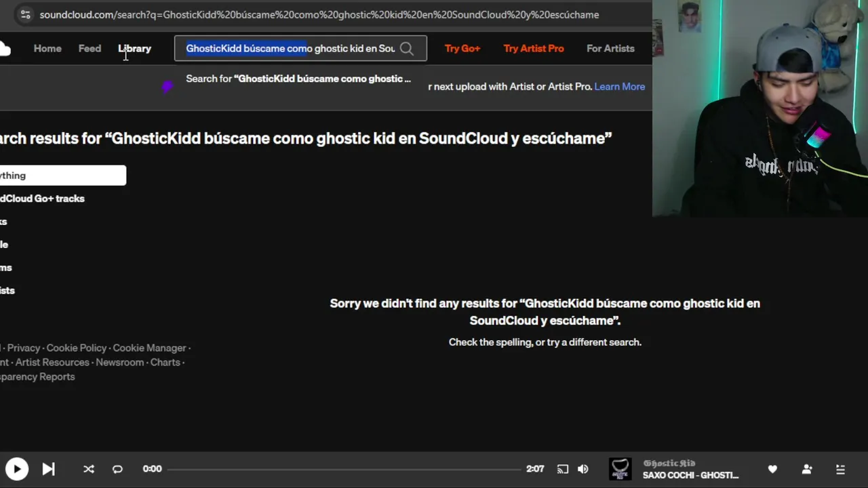Image resolution: width=868 pixels, height=488 pixels.
Task: Open the Cookie Policy footer link
Action: point(77,348)
